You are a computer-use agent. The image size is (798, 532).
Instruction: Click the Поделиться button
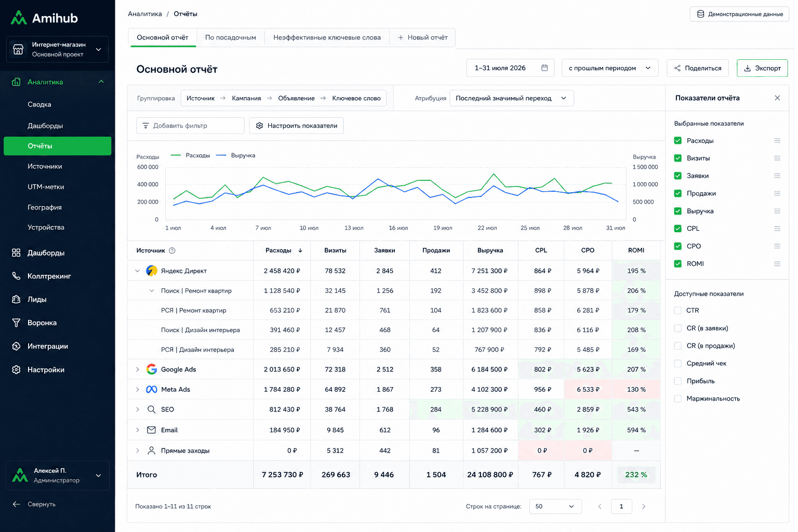[x=698, y=68]
